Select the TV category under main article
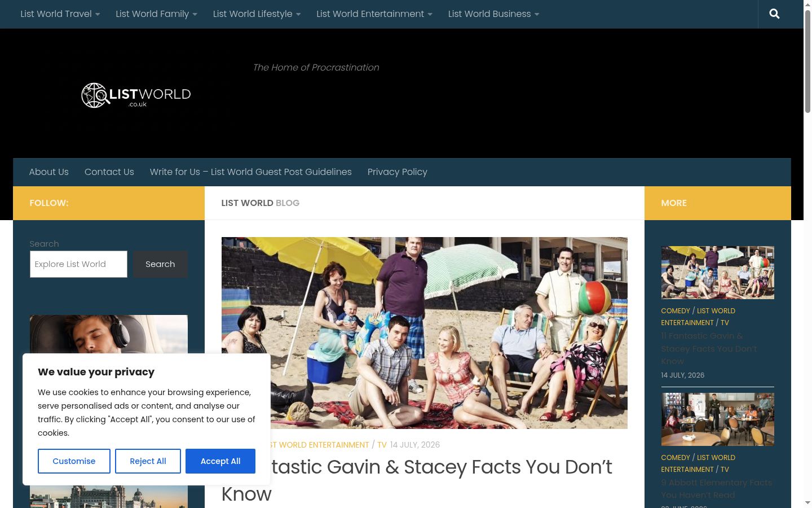812x508 pixels. pyautogui.click(x=382, y=445)
